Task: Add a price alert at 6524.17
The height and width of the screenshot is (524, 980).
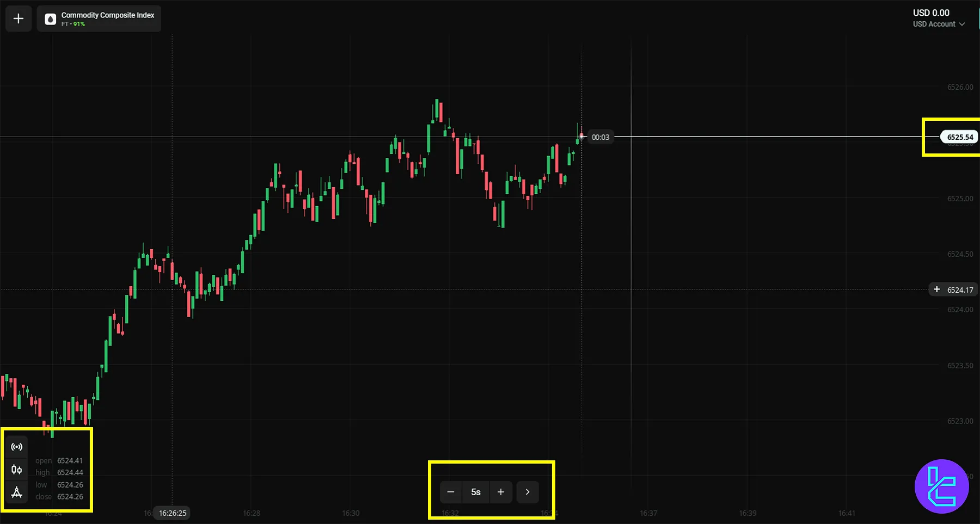Action: [936, 289]
